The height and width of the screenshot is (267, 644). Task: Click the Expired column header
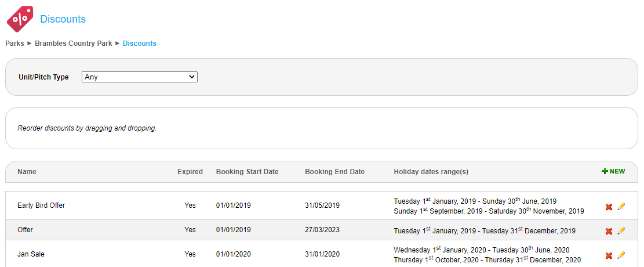pos(190,172)
